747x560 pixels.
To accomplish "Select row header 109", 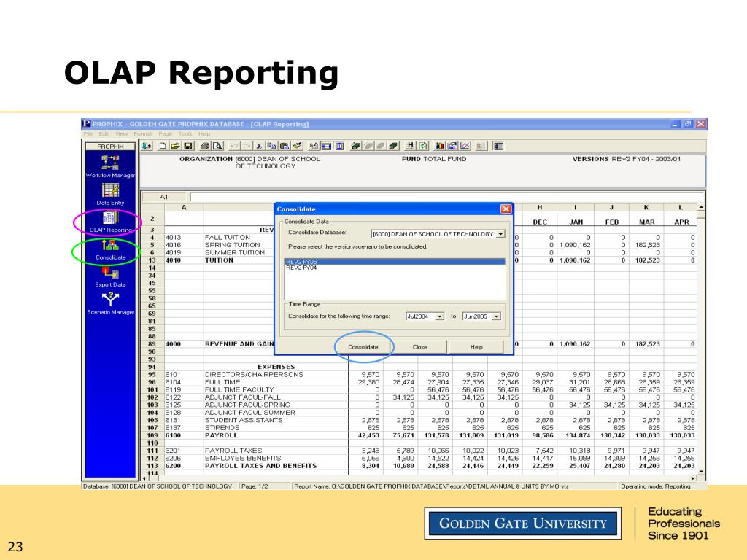I will (x=152, y=435).
